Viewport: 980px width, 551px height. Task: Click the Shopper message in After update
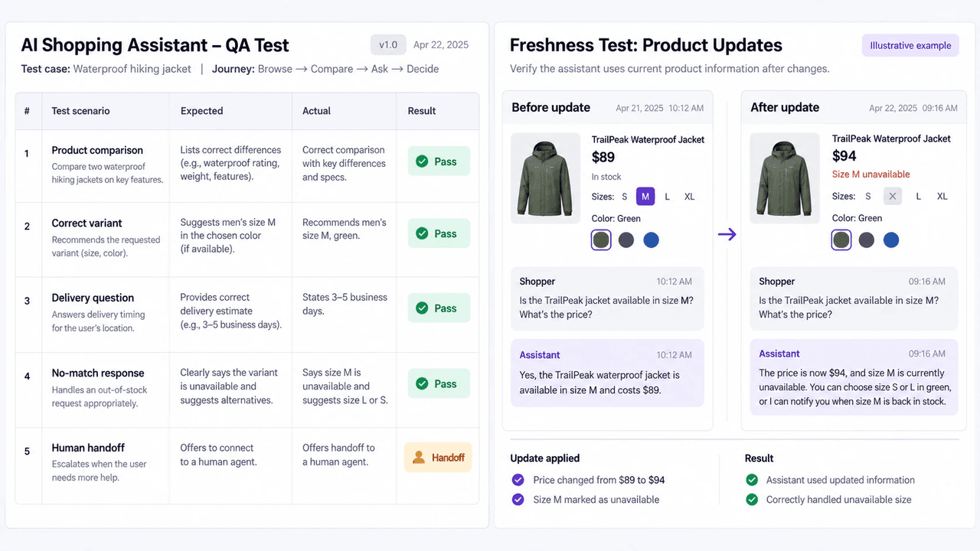point(854,298)
